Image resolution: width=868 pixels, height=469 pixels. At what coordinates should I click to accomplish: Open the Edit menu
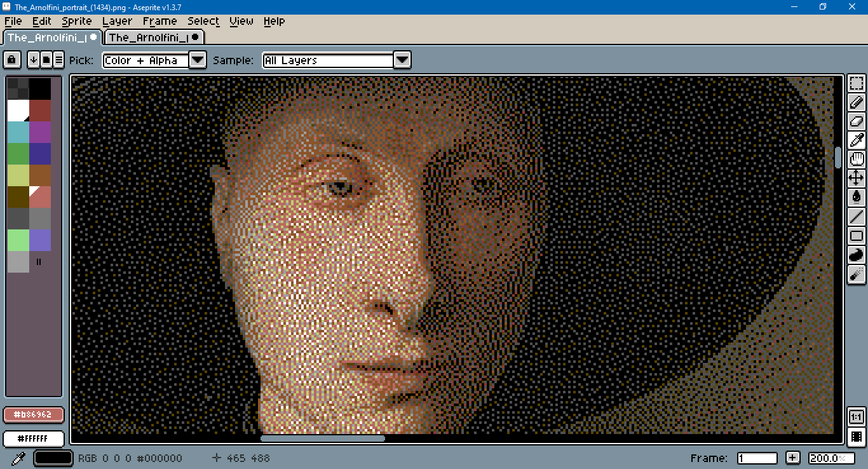(x=42, y=21)
